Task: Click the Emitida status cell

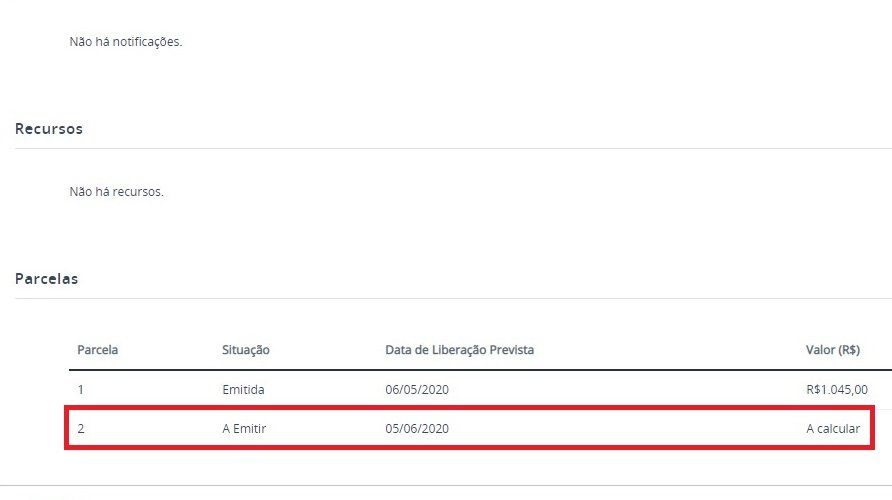Action: tap(243, 389)
